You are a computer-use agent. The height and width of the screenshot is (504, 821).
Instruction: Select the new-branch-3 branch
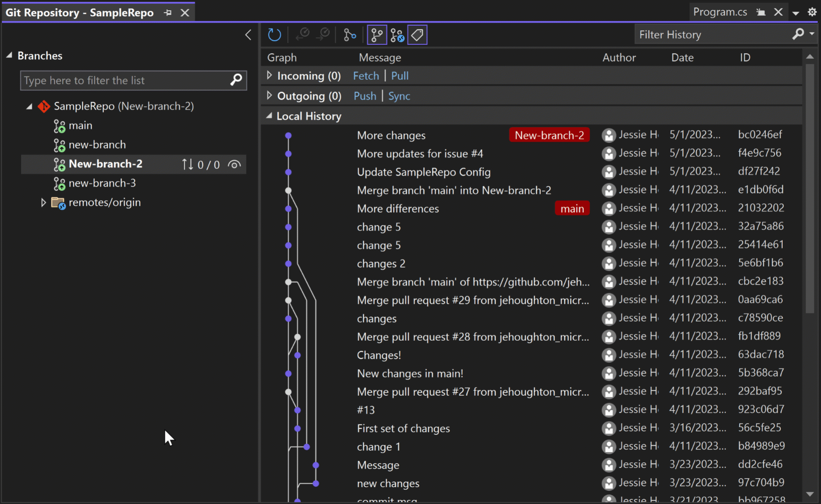102,183
